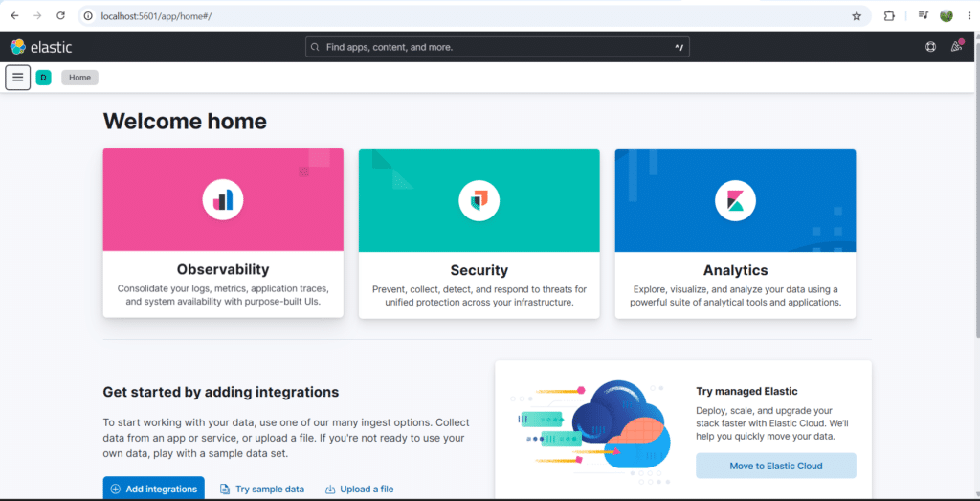
Task: Click the Welcome home heading
Action: [185, 122]
